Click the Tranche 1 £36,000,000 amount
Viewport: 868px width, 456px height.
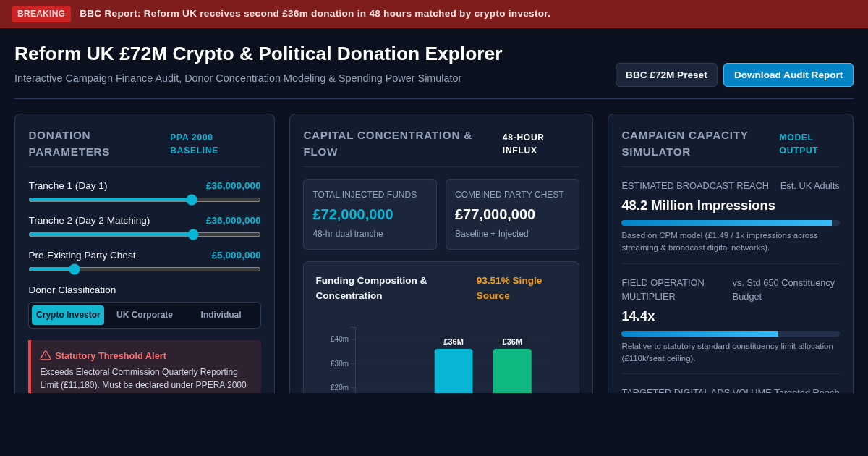coord(233,186)
